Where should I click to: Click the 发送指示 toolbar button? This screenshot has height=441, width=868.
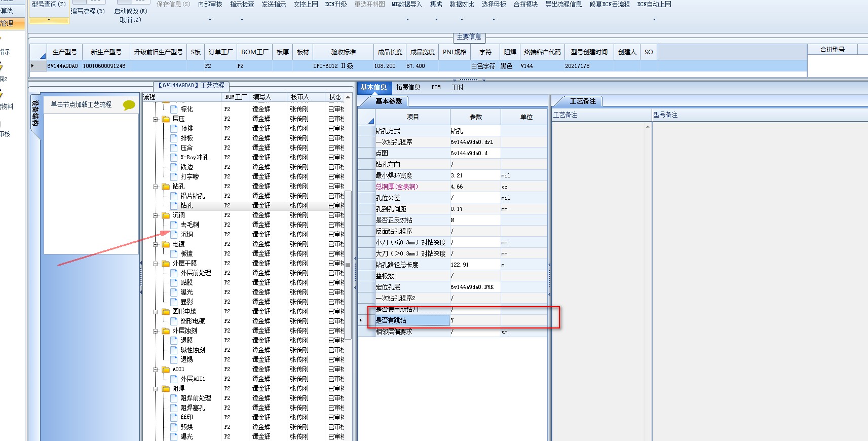point(274,4)
